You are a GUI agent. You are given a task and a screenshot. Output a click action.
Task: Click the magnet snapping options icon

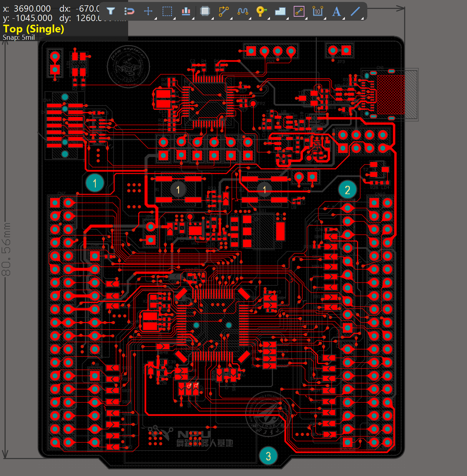point(129,11)
